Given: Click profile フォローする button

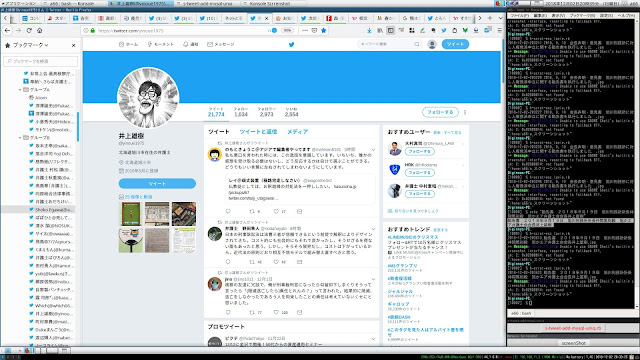Looking at the screenshot, I should [440, 112].
